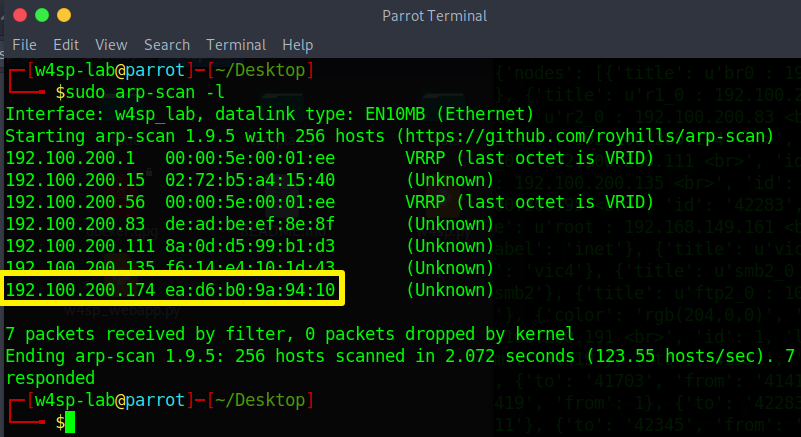Screen dimensions: 801x437
Task: Open the Help menu
Action: (x=297, y=45)
